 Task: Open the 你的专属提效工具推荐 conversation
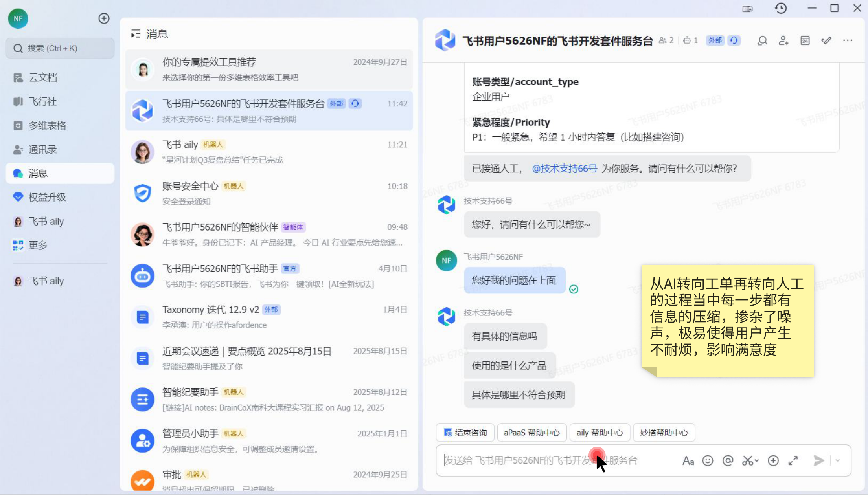coord(269,70)
